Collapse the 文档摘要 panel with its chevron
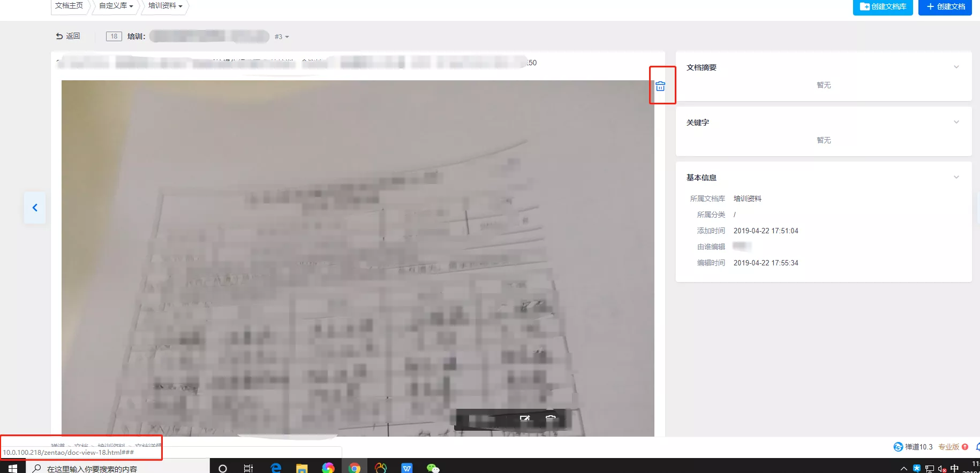The image size is (980, 473). pos(956,67)
